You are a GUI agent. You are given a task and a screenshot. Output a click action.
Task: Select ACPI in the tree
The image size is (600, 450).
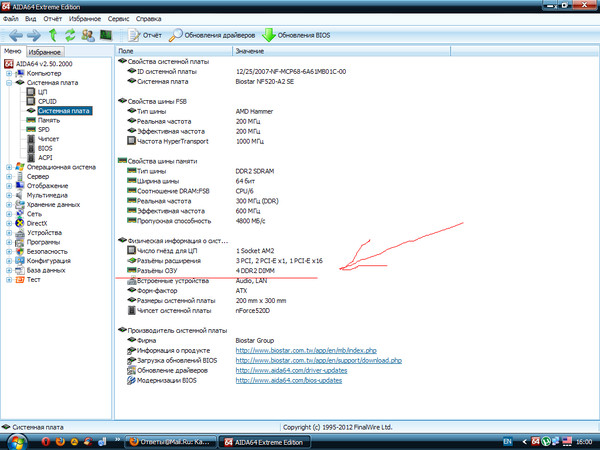[x=45, y=158]
